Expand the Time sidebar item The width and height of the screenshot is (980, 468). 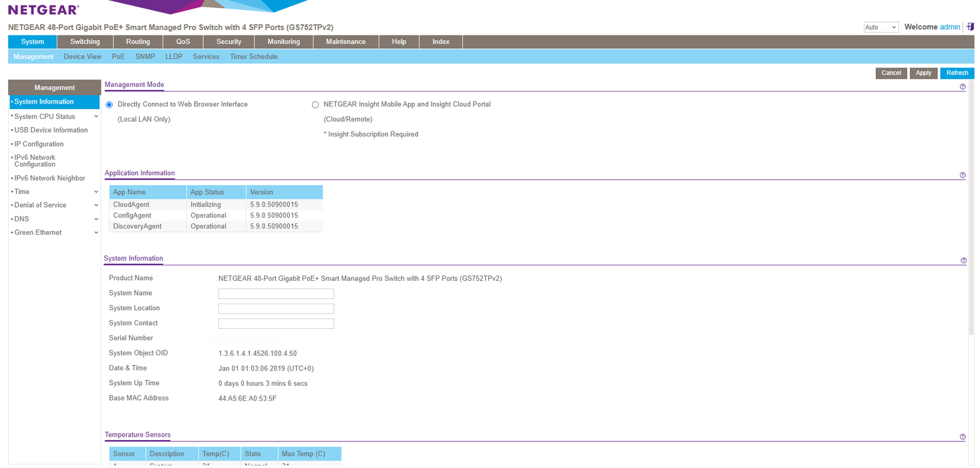pyautogui.click(x=96, y=192)
